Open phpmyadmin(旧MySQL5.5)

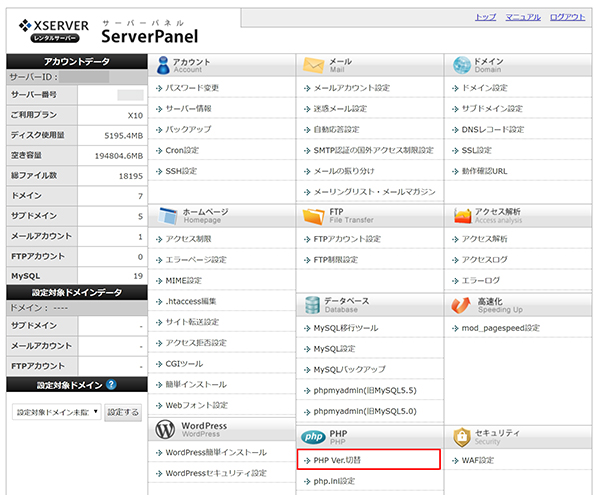click(x=365, y=391)
